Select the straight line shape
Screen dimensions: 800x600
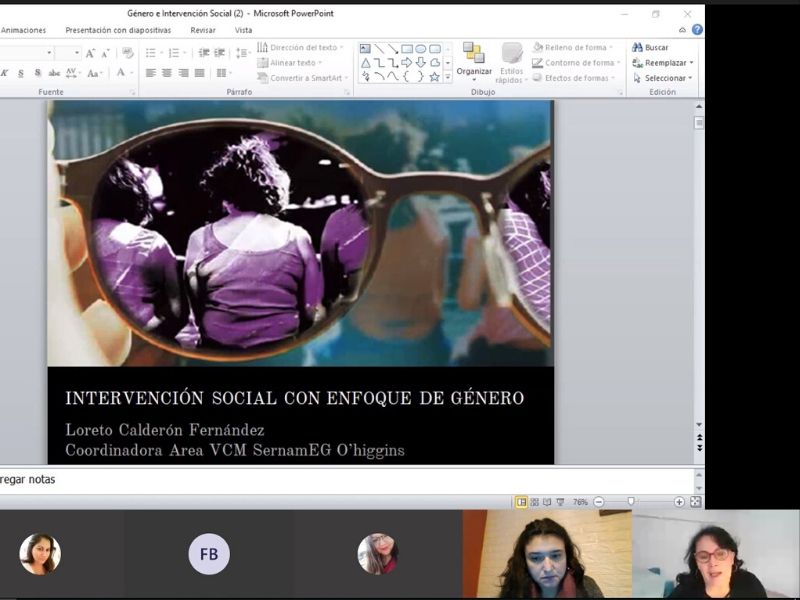pyautogui.click(x=379, y=49)
